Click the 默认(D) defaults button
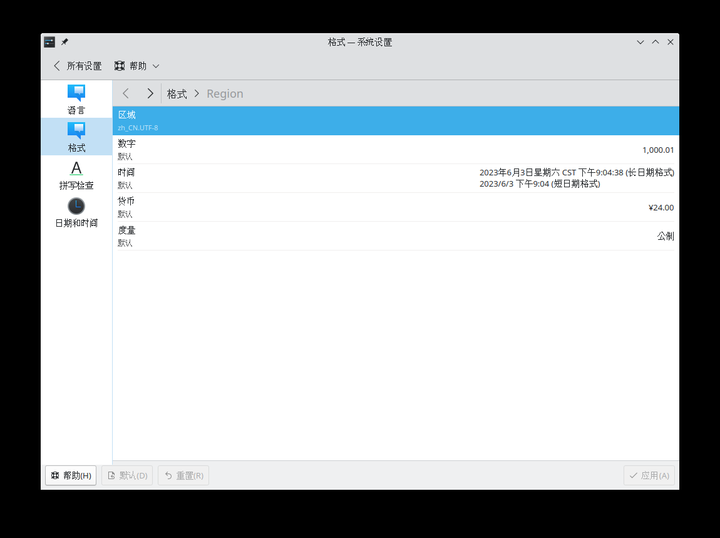Screen dimensions: 720x538 tap(127, 476)
